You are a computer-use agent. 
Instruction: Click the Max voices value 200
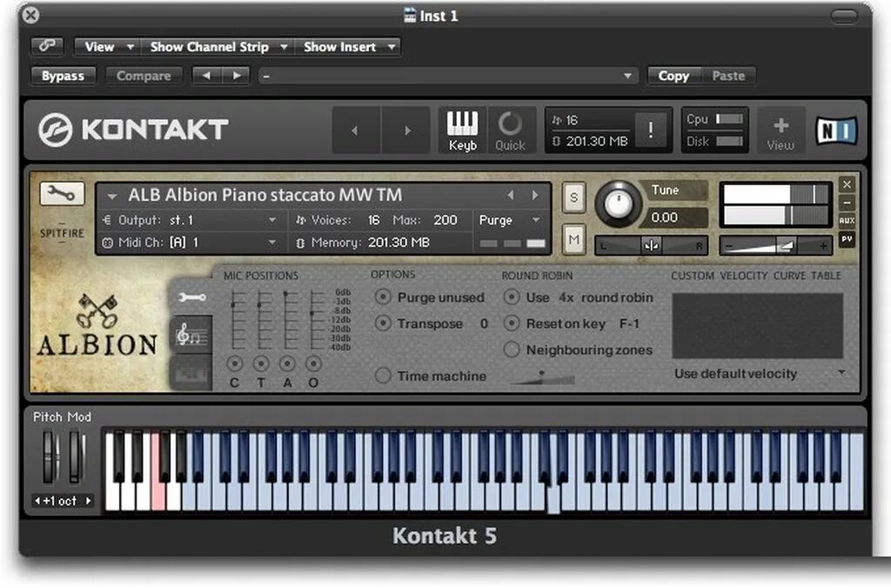[x=445, y=220]
